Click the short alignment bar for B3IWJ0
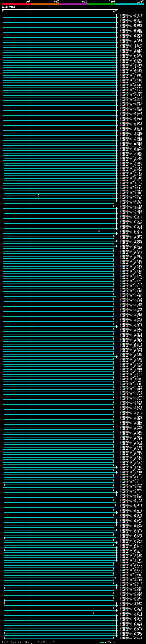The image size is (146, 644). coord(51,231)
